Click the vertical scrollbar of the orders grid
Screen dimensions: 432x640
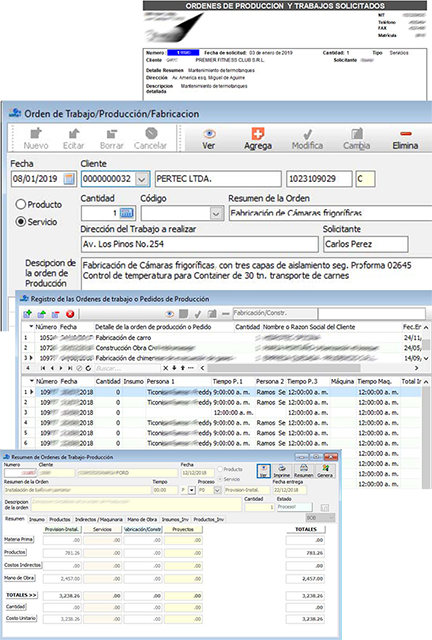pyautogui.click(x=425, y=343)
